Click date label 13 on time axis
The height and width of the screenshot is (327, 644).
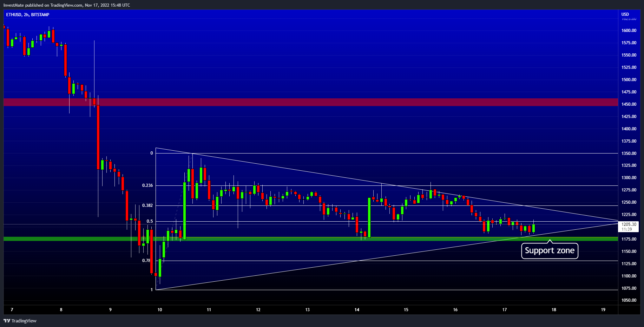point(308,310)
